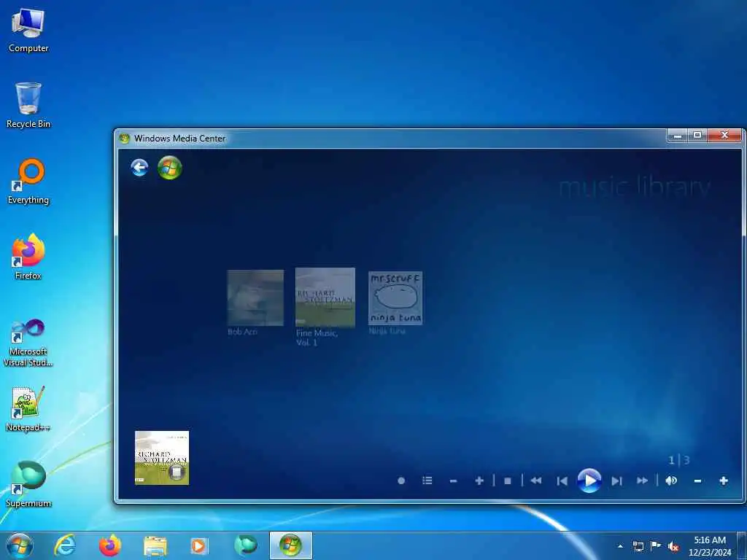The height and width of the screenshot is (560, 747).
Task: Open the network icon in the system tray
Action: point(638,546)
